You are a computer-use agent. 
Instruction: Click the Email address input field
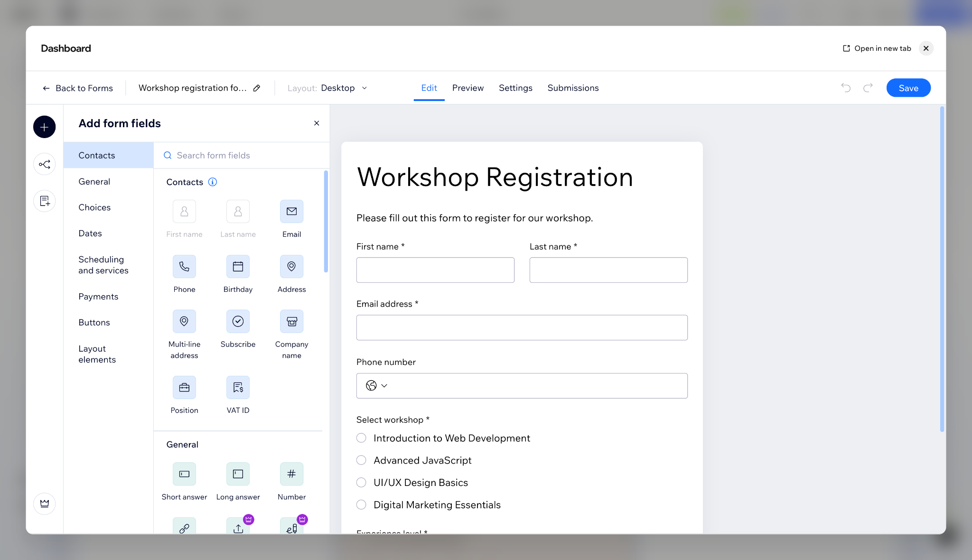(522, 327)
